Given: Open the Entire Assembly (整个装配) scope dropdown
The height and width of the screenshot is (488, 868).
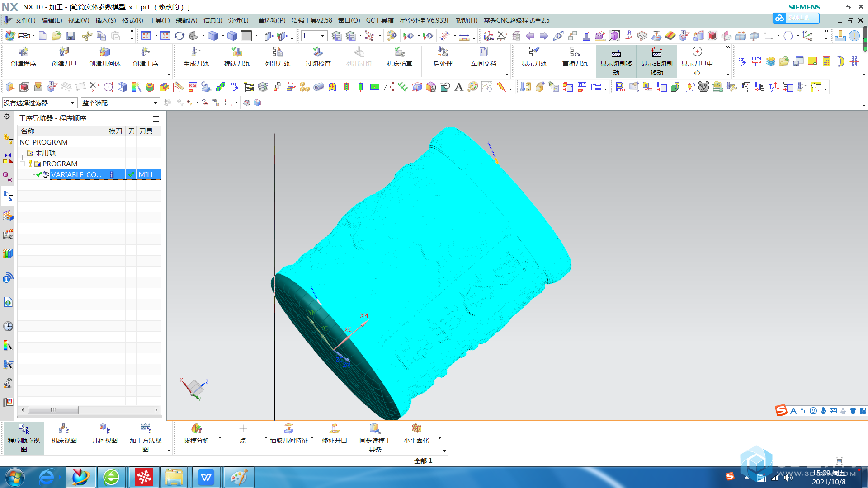Looking at the screenshot, I should click(120, 103).
